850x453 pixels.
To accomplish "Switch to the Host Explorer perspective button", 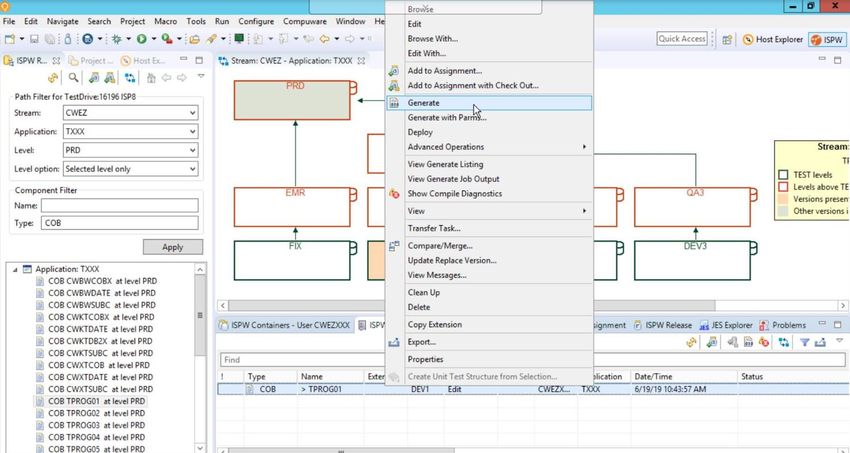I will pos(772,40).
